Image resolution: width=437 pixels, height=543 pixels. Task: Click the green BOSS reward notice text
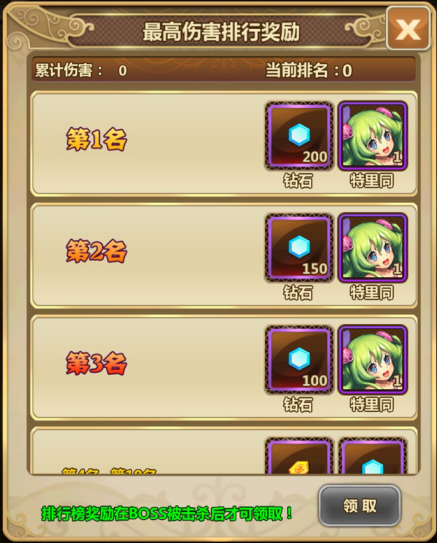click(x=167, y=514)
